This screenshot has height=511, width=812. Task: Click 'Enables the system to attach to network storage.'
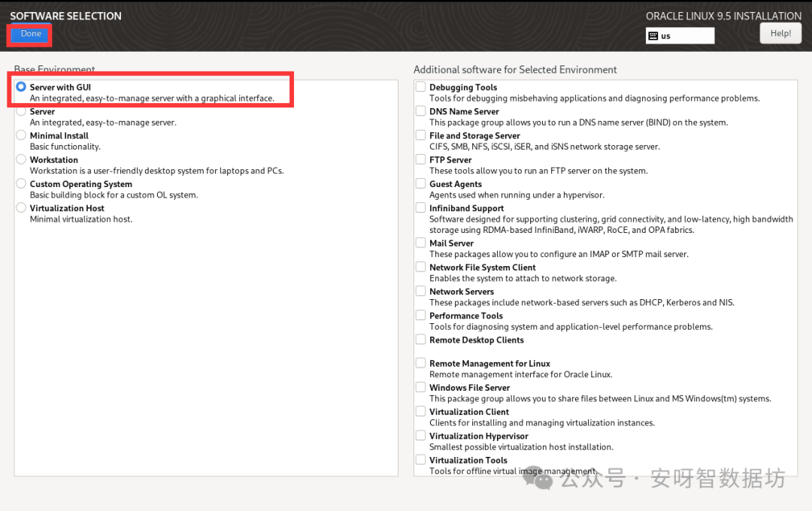(x=523, y=279)
